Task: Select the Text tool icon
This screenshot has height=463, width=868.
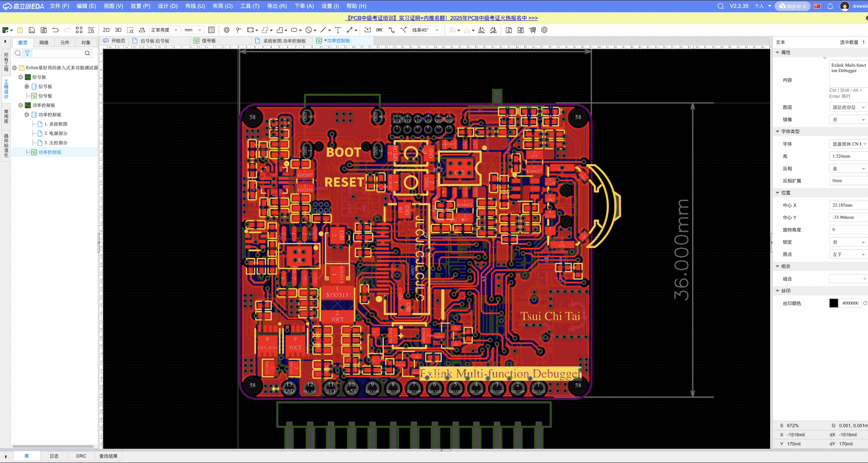Action: pos(338,30)
